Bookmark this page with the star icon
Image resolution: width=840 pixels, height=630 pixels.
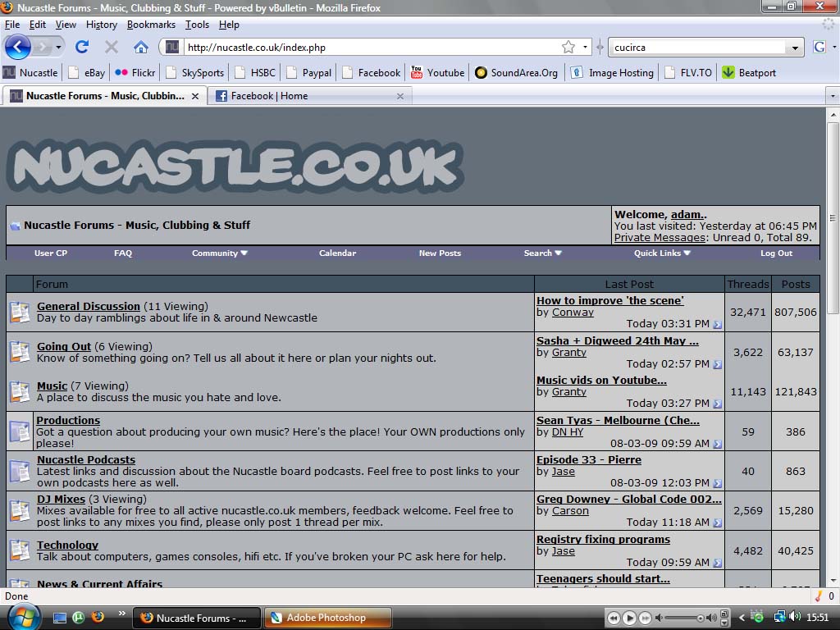tap(568, 47)
